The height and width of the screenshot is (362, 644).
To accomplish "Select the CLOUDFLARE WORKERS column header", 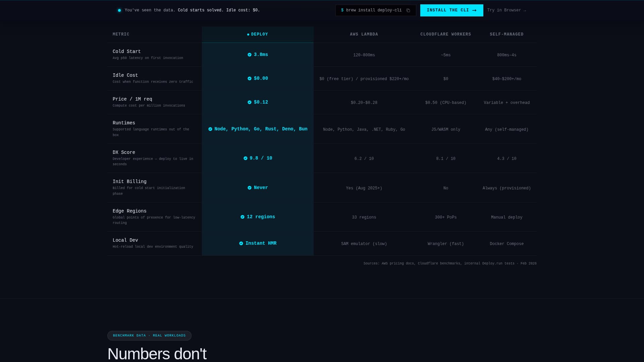I will tap(446, 35).
